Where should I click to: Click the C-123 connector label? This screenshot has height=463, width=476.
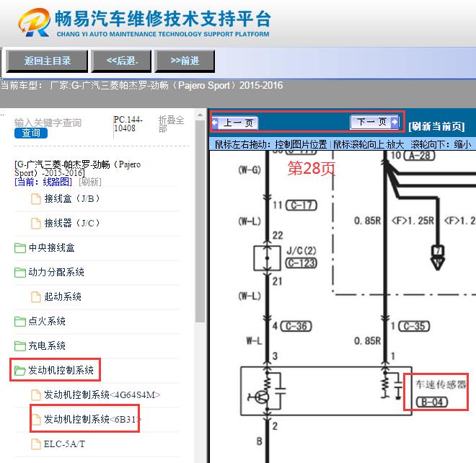click(x=301, y=263)
